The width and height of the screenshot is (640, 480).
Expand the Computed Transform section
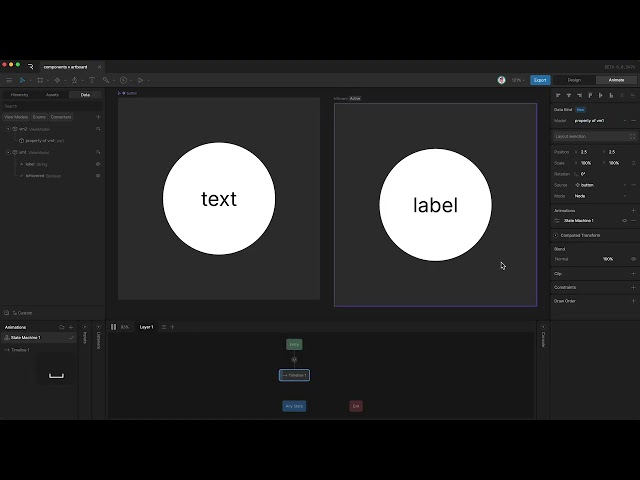pos(556,236)
